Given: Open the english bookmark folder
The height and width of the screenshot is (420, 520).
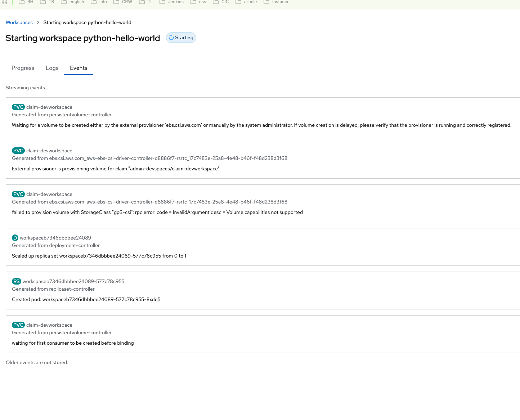Looking at the screenshot, I should [x=72, y=2].
